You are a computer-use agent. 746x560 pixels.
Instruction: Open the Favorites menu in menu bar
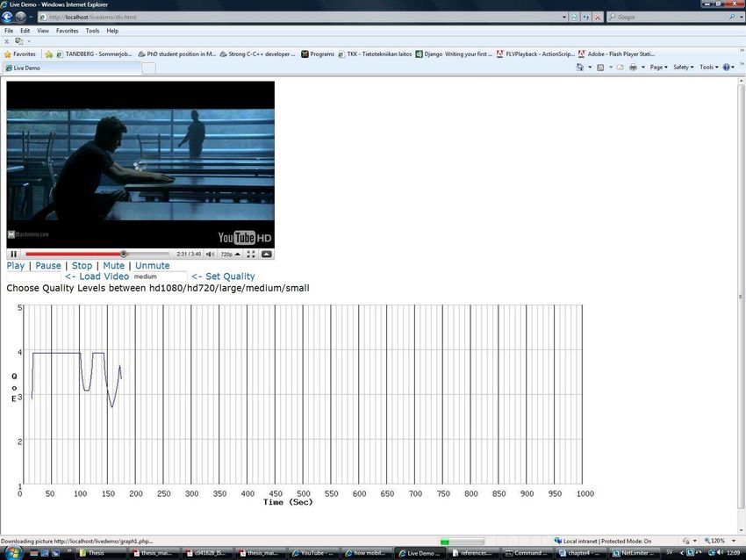67,31
